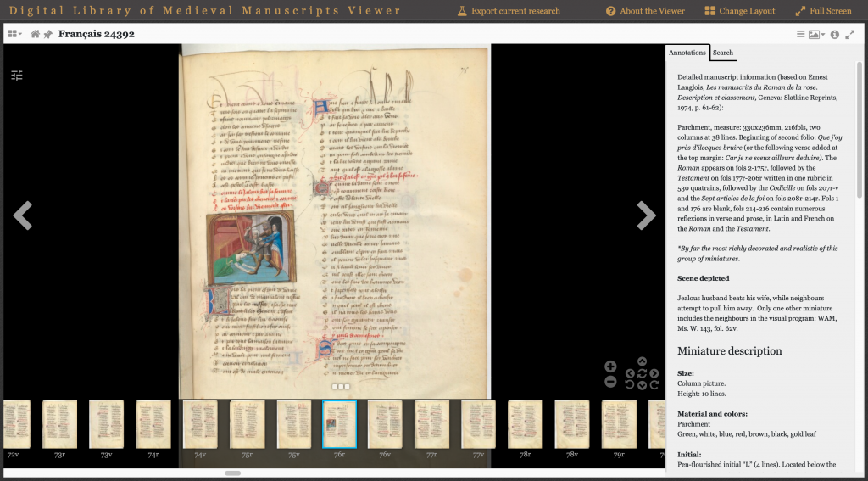
Task: Click the Miniature description heading
Action: (730, 350)
